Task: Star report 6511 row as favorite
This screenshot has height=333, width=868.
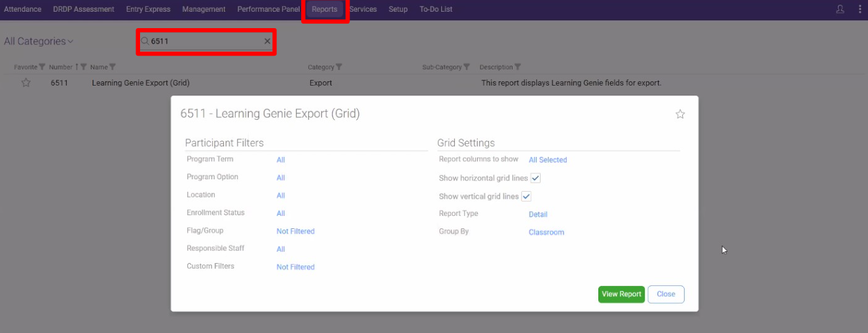Action: point(26,83)
